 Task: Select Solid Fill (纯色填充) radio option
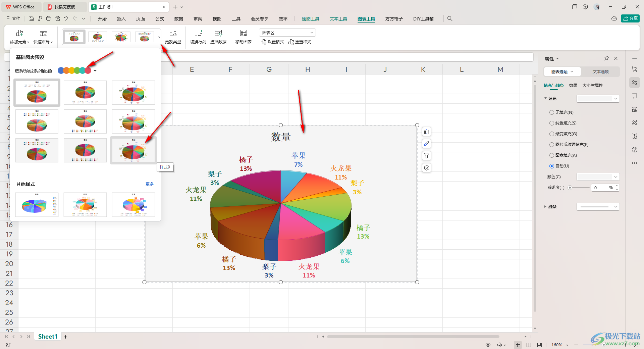tap(551, 123)
